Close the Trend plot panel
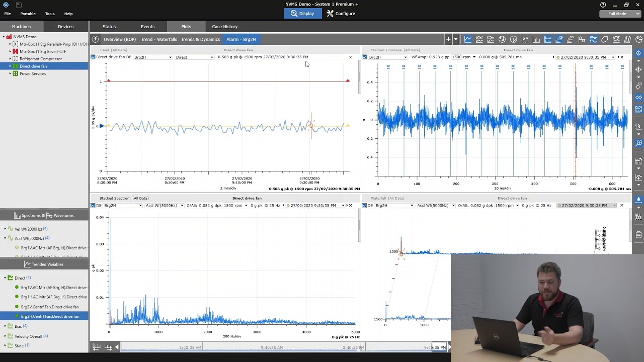 (351, 57)
